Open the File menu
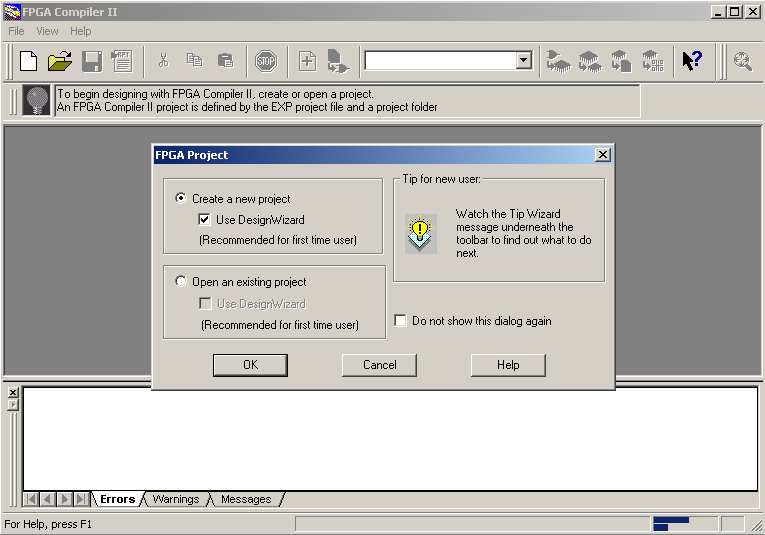Image resolution: width=765 pixels, height=535 pixels. [x=16, y=31]
